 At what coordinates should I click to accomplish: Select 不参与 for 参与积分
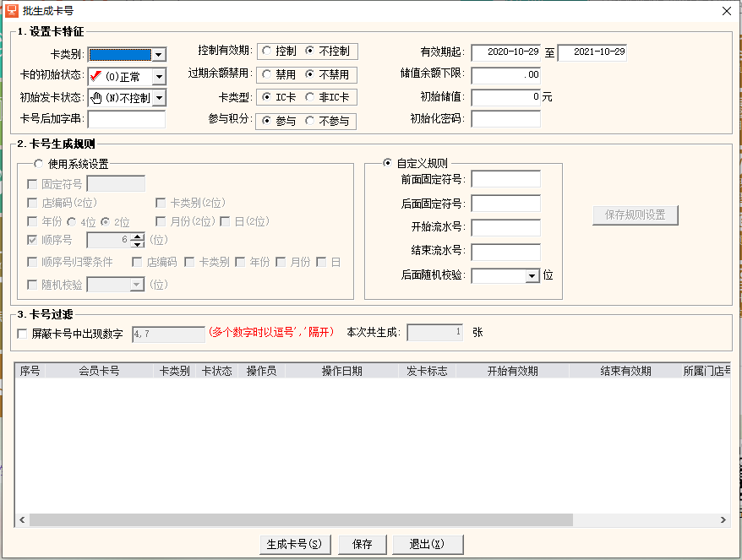point(327,121)
